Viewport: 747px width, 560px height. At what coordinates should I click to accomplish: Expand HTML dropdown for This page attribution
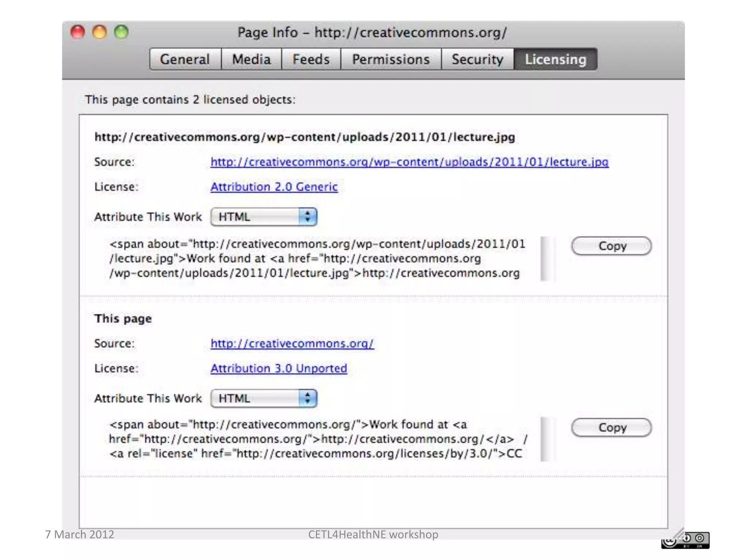pos(264,398)
